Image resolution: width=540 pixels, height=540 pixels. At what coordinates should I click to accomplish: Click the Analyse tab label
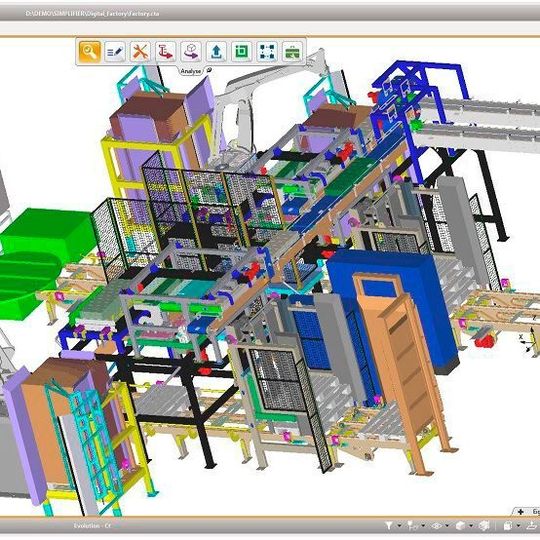click(191, 71)
